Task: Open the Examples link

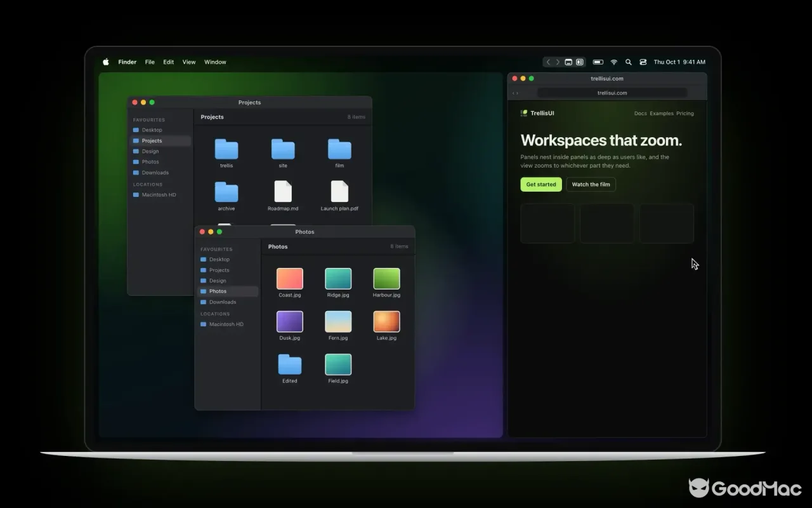Action: coord(662,114)
